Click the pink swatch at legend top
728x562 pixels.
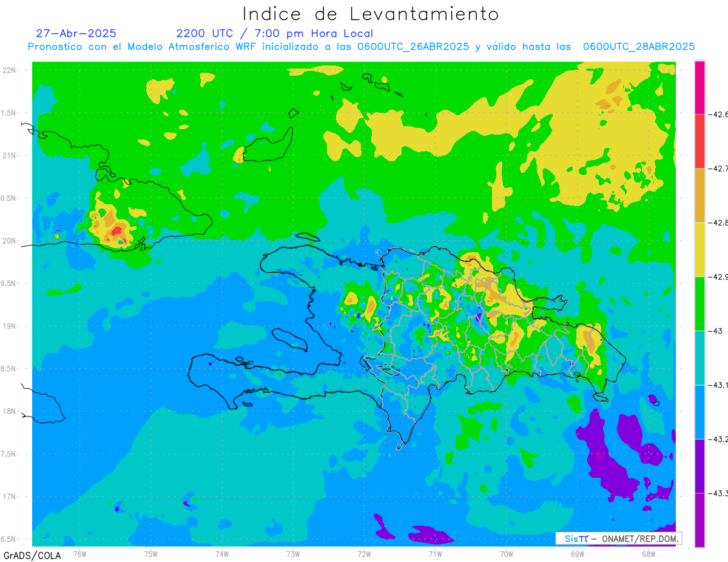click(x=699, y=87)
